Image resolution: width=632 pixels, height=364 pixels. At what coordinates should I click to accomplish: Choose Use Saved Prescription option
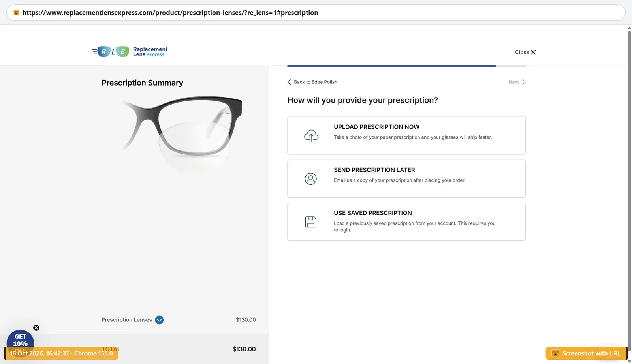pos(406,221)
